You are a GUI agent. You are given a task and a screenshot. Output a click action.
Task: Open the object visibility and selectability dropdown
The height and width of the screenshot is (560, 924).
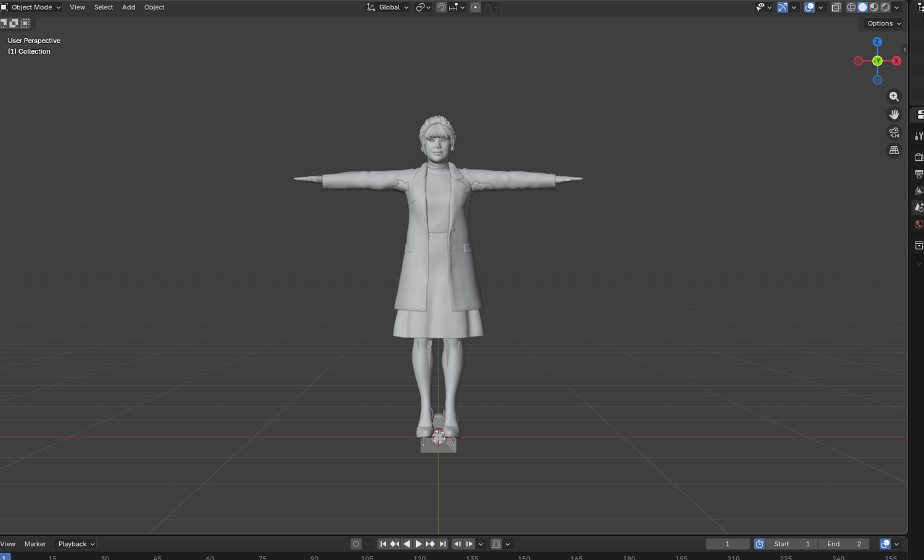[x=764, y=7]
